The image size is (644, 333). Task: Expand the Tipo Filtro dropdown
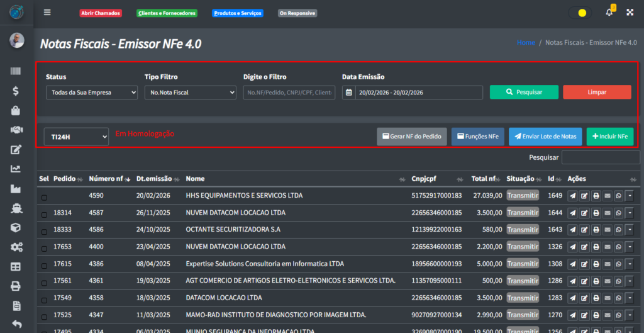[190, 93]
